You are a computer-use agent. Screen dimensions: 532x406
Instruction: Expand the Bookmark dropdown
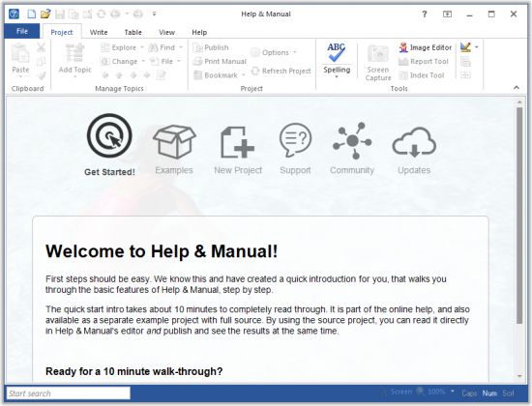pyautogui.click(x=243, y=75)
